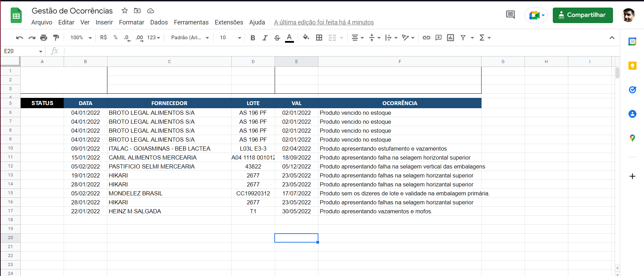
Task: Merge the selected cells
Action: (332, 38)
